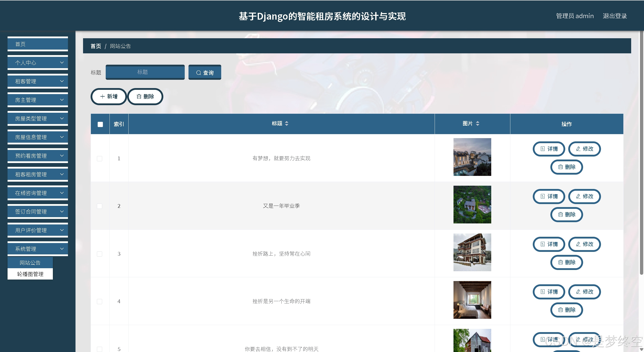The width and height of the screenshot is (644, 352).
Task: Toggle the select-all checkbox in the table header
Action: [100, 124]
